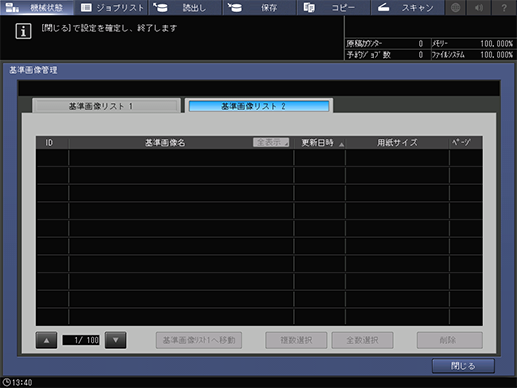This screenshot has height=388, width=517.
Task: Go to next page with down arrow
Action: coord(115,340)
